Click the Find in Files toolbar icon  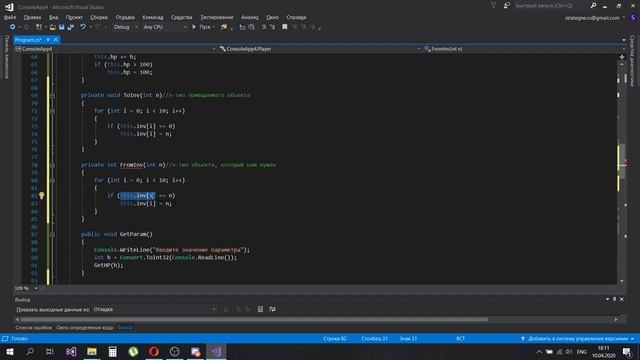coord(224,27)
